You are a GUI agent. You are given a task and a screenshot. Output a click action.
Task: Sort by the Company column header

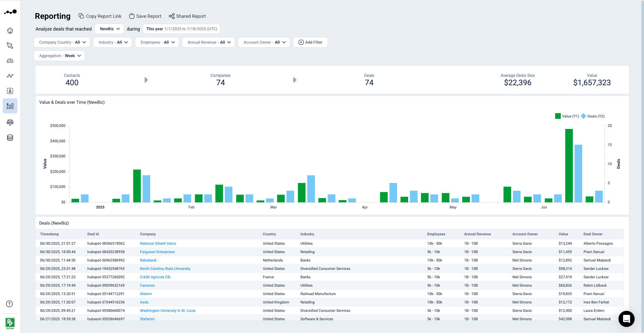point(148,234)
